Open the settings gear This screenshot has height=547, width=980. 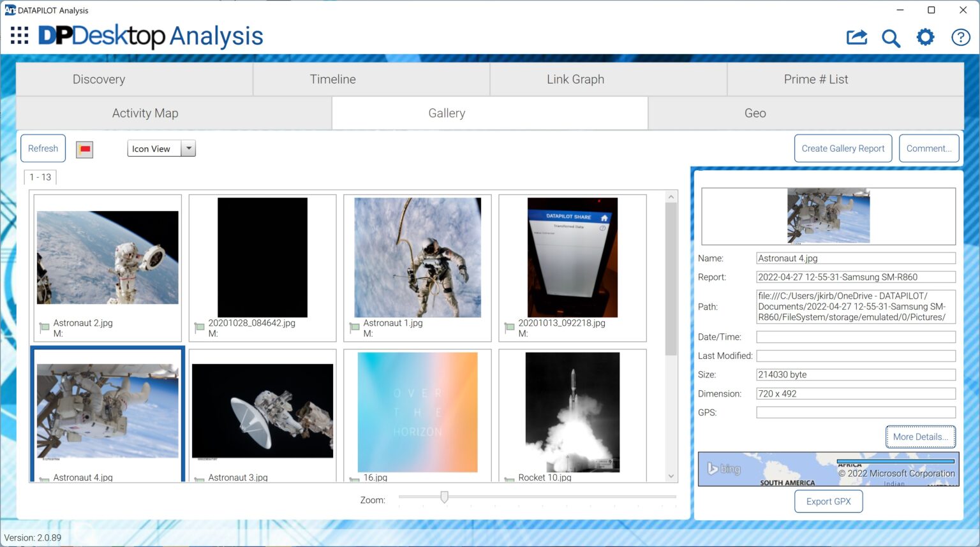pos(925,37)
